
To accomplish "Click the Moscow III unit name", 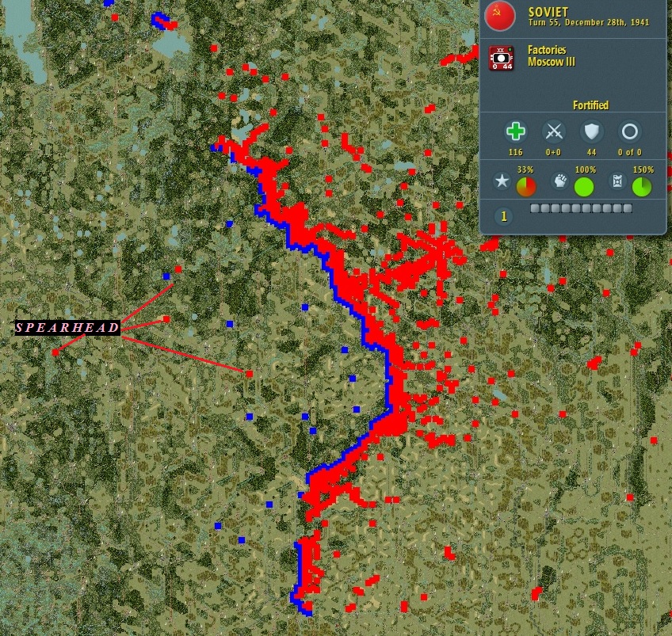I will [551, 62].
